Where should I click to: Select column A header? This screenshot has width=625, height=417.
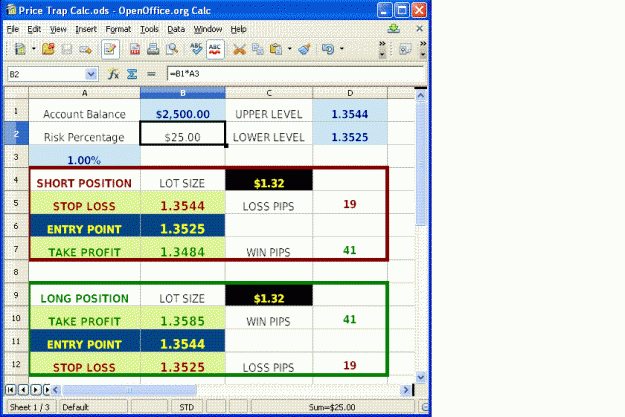pyautogui.click(x=85, y=93)
